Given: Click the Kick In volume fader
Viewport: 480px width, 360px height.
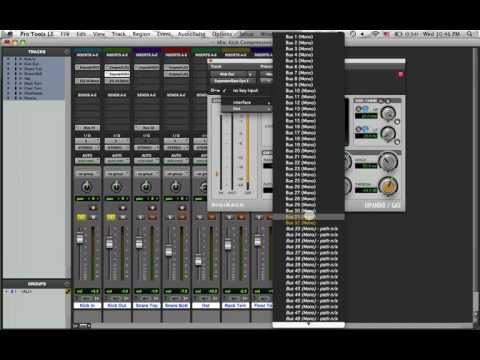Looking at the screenshot, I should click(x=80, y=238).
